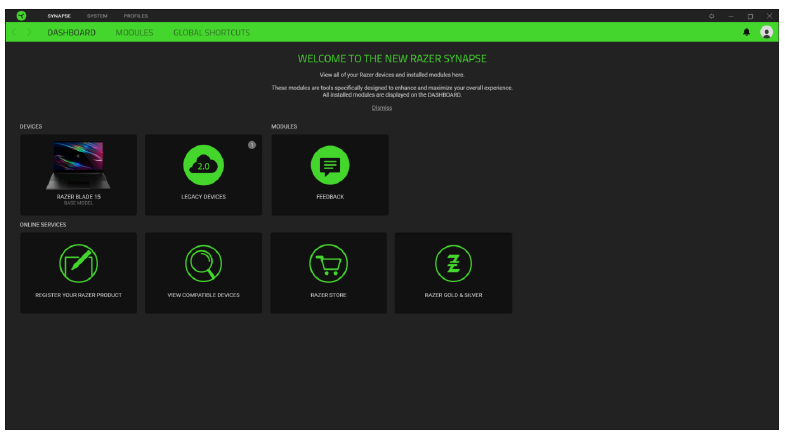Open the Modules tab

pos(134,33)
